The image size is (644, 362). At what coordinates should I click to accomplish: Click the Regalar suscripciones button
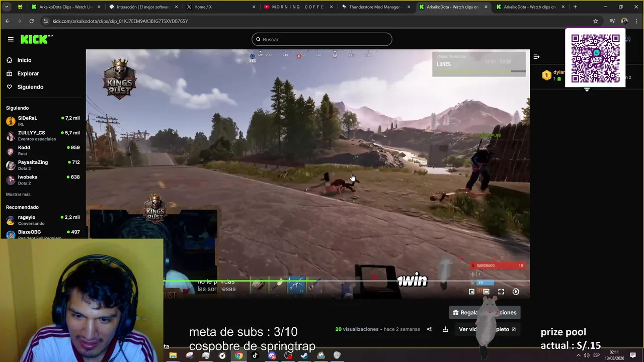pyautogui.click(x=485, y=312)
